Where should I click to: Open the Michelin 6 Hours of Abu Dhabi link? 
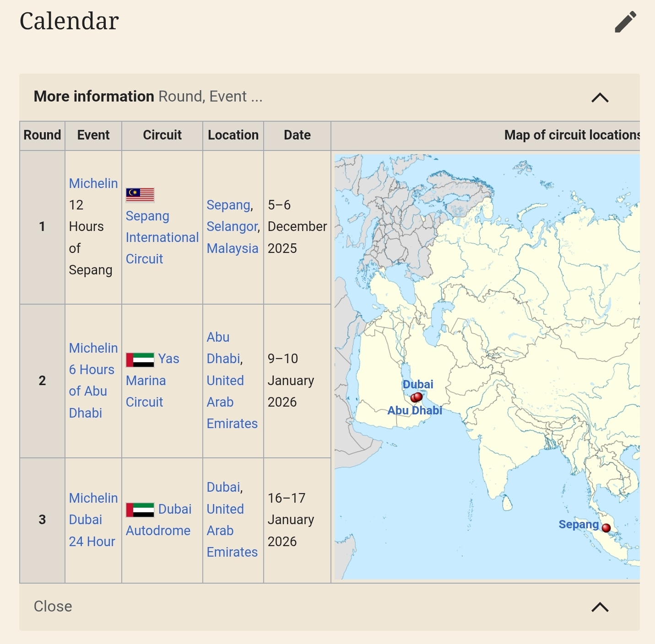pos(93,381)
